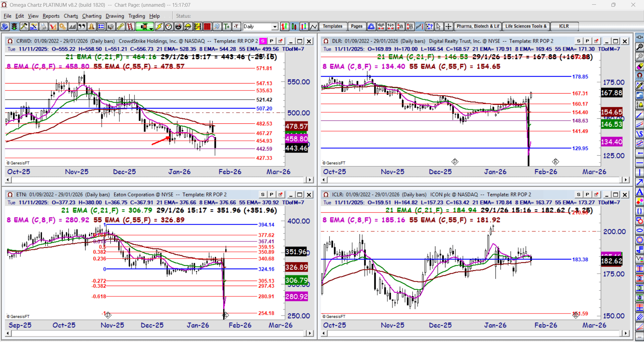Click the camera snapshot icon in the toolbar
This screenshot has height=342, width=644.
click(x=111, y=26)
